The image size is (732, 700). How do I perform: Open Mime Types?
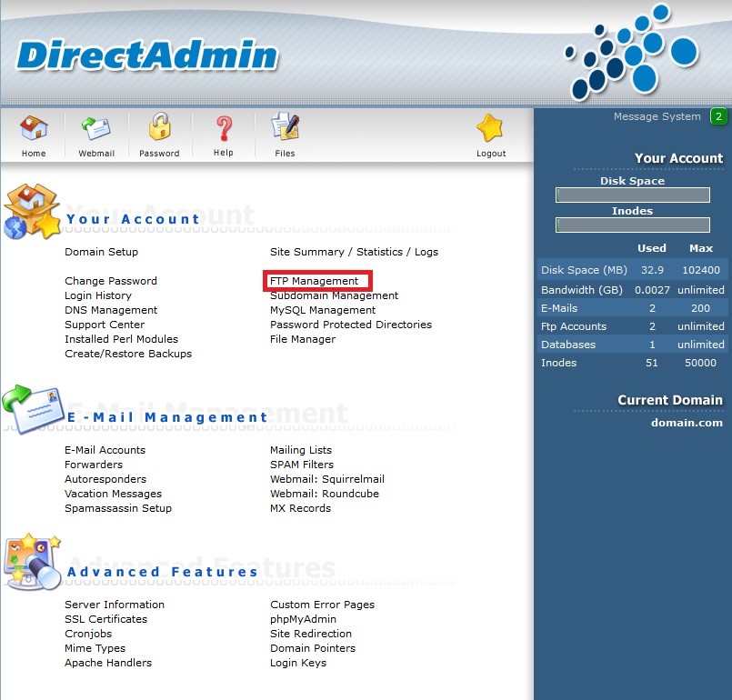coord(95,648)
